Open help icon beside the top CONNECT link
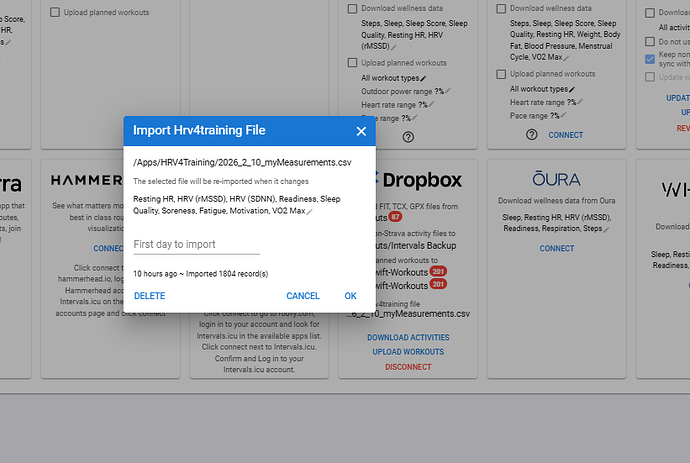 point(531,135)
